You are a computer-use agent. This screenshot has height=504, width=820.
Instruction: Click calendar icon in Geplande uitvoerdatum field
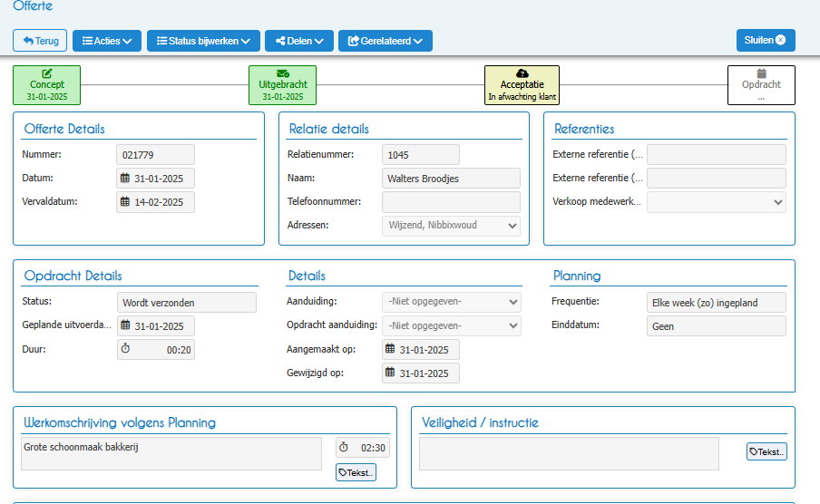pos(125,325)
